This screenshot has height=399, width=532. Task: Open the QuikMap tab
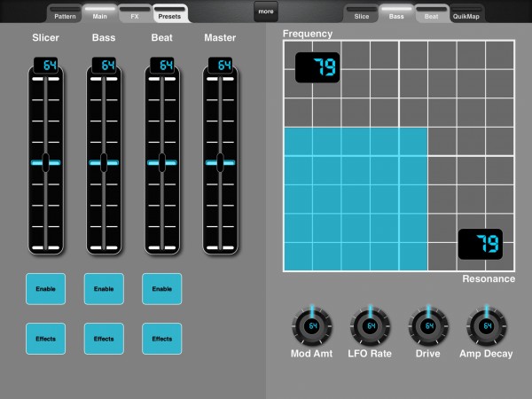[x=466, y=14]
